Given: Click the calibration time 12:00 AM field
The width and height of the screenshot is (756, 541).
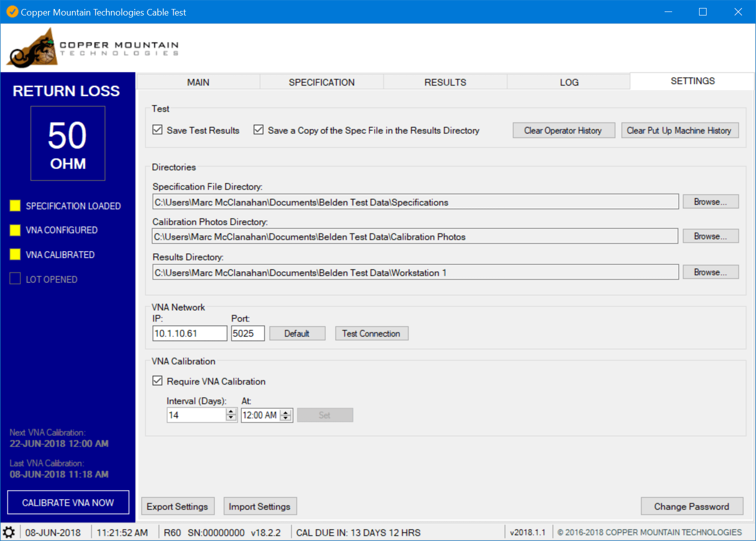Looking at the screenshot, I should (260, 415).
